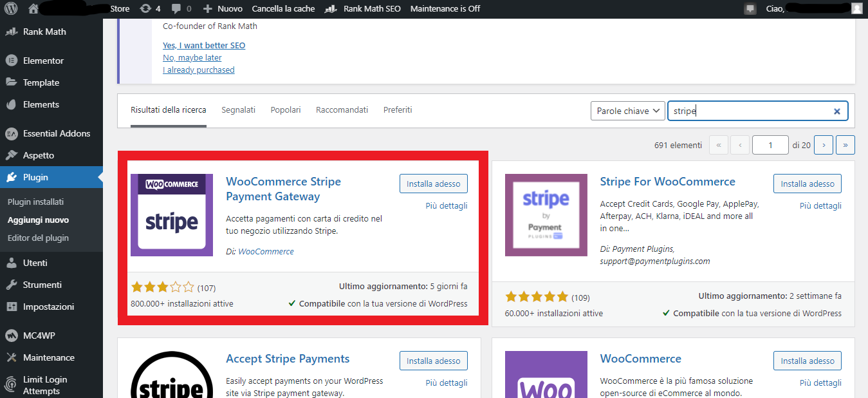
Task: Switch to the Popolari tab
Action: point(286,110)
